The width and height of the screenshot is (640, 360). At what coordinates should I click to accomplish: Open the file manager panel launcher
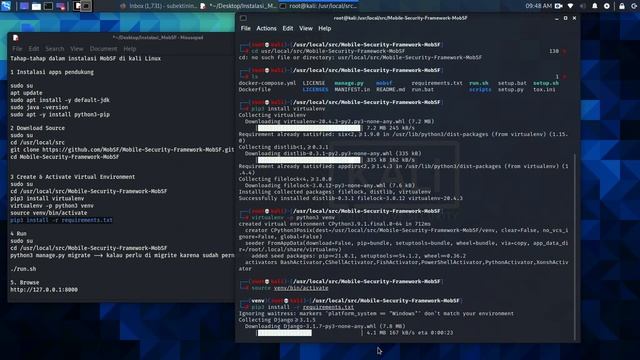(x=36, y=6)
